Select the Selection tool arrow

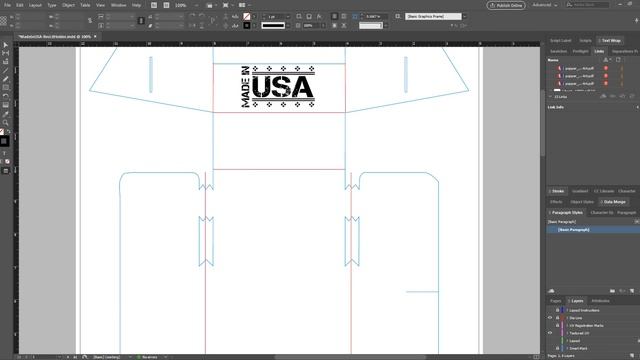(5, 45)
